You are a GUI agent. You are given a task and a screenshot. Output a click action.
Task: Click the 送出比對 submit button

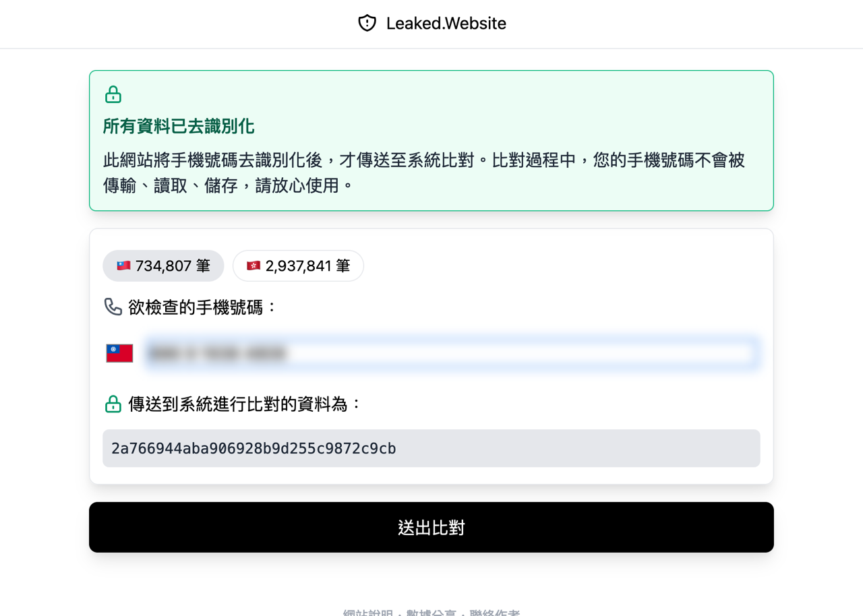[x=431, y=527]
